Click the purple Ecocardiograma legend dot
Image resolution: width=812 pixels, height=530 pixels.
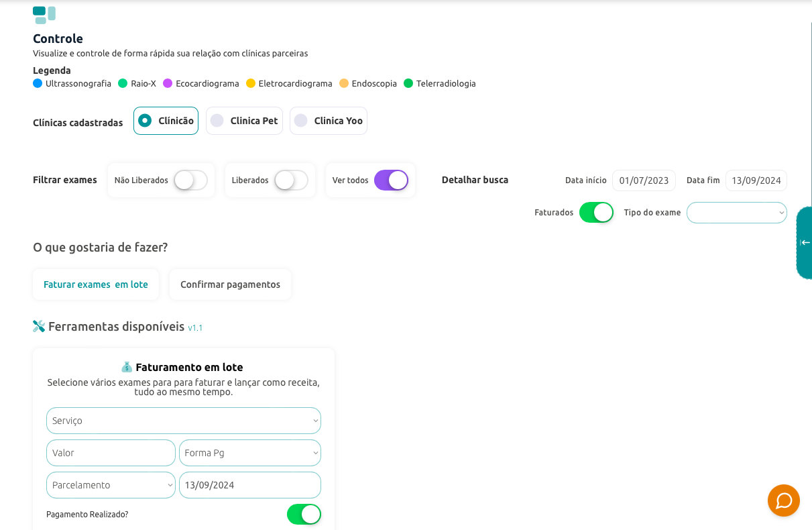click(x=168, y=84)
